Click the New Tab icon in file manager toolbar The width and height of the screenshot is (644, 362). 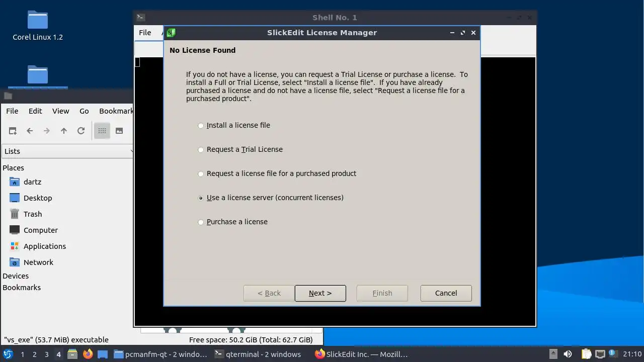point(13,131)
